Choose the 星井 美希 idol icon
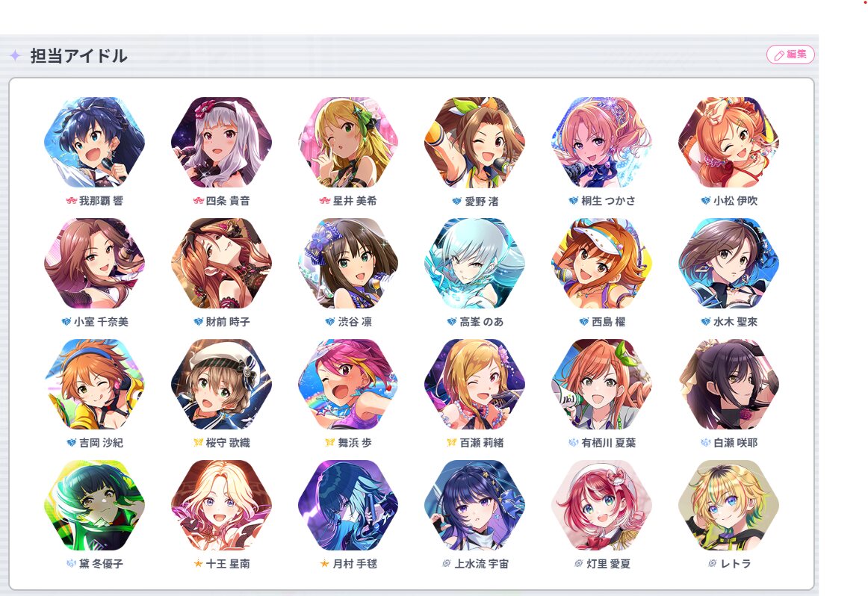The height and width of the screenshot is (596, 868). click(348, 142)
